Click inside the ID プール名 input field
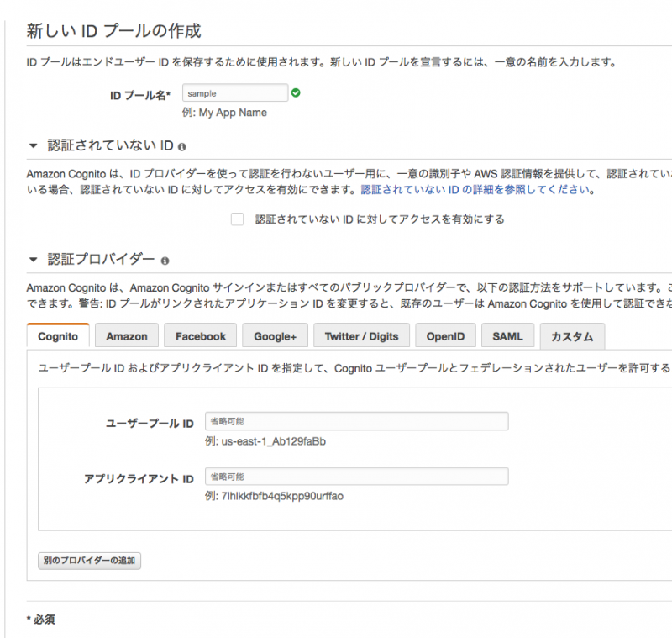This screenshot has height=638, width=672. click(x=235, y=92)
